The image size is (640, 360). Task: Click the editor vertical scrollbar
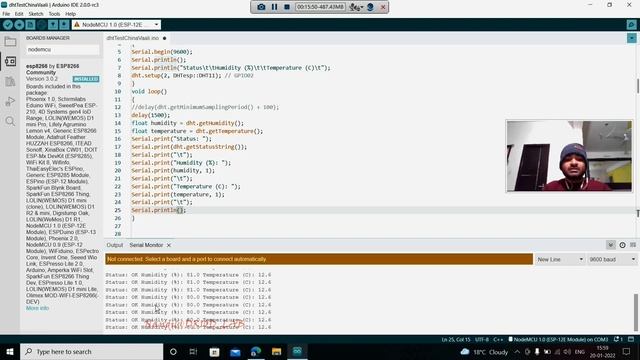(x=638, y=86)
